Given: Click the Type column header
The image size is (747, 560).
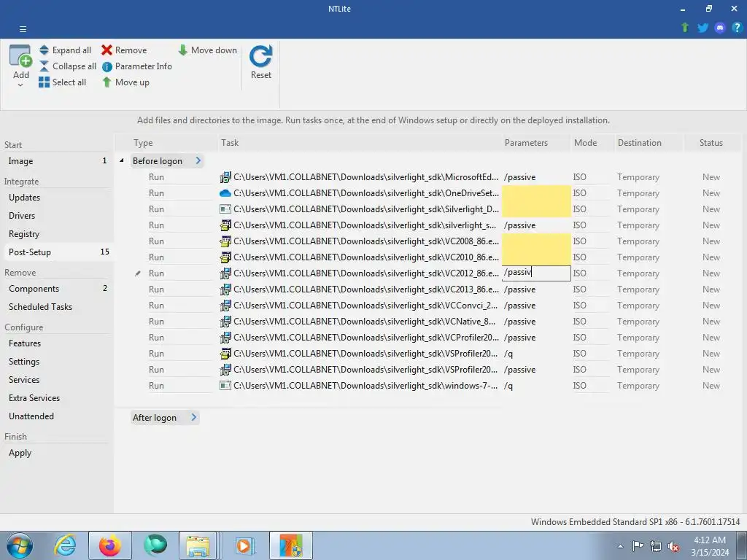Looking at the screenshot, I should [x=166, y=142].
